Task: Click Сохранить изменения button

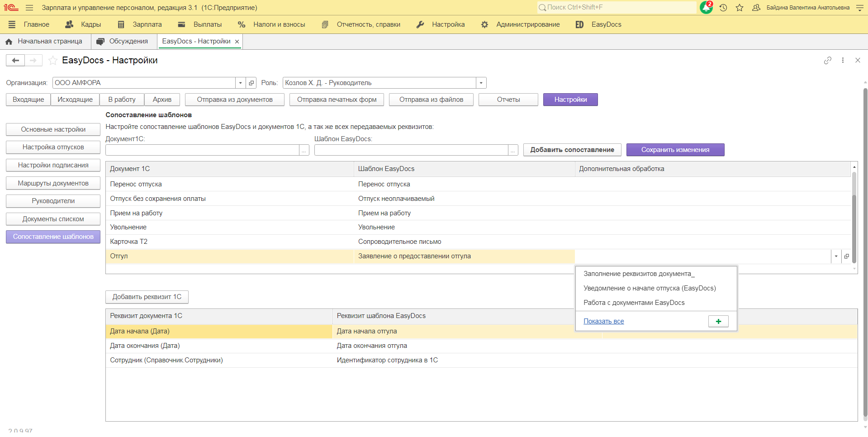Action: (x=675, y=150)
